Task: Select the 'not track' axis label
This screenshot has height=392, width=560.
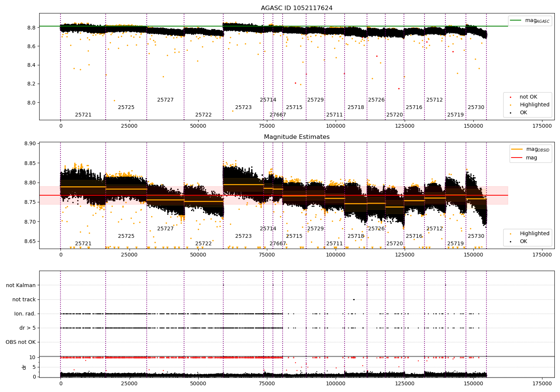Action: (24, 300)
